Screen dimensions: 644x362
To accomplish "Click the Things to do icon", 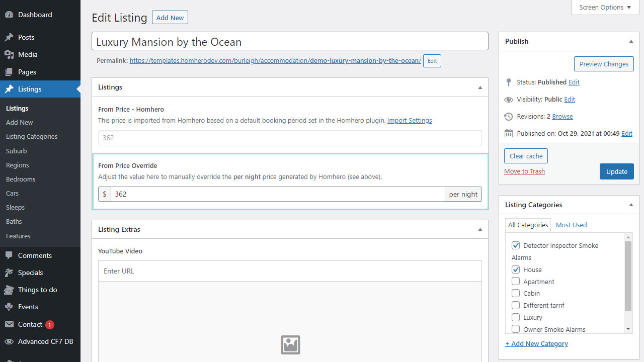I will 9,290.
